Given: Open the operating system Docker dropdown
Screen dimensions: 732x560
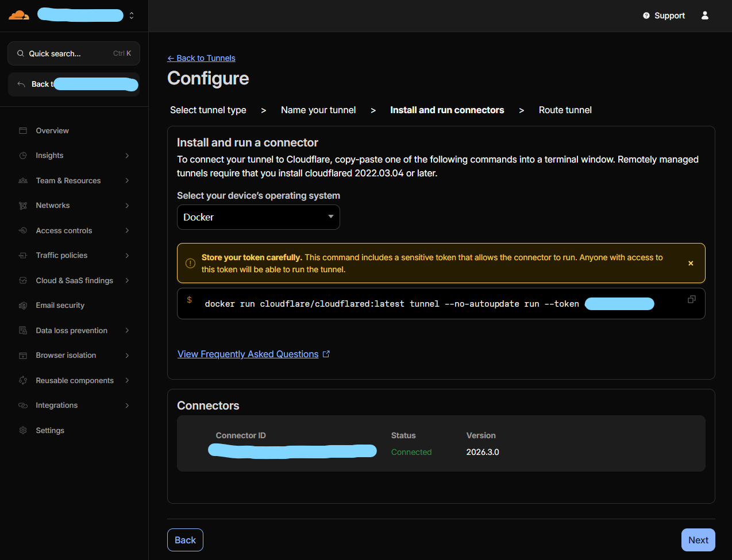Looking at the screenshot, I should [258, 217].
